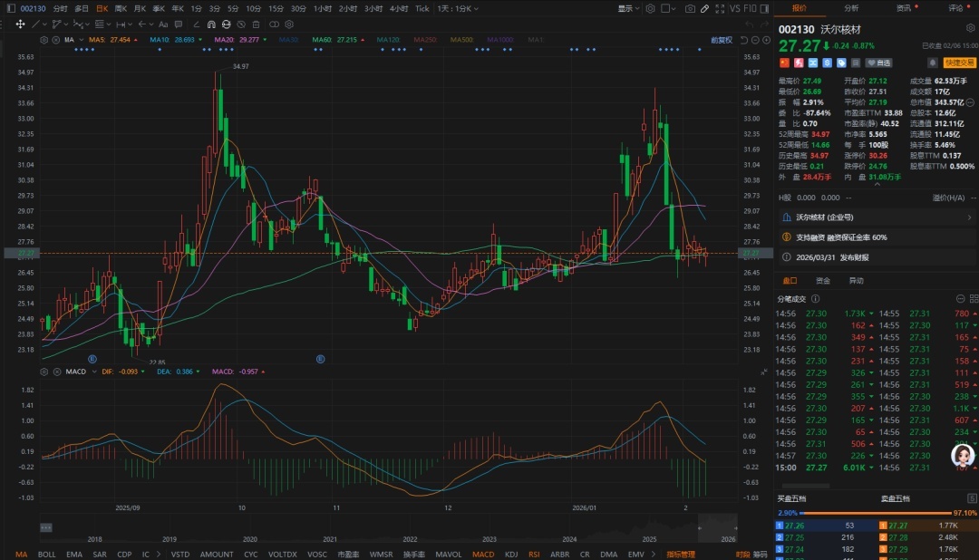Click the price alert bell icon
The width and height of the screenshot is (979, 560).
pos(932,63)
